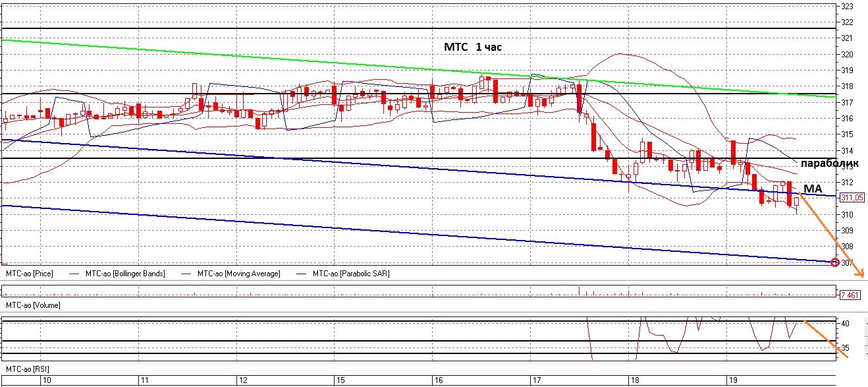Click date label 12 on time axis

coord(242,381)
